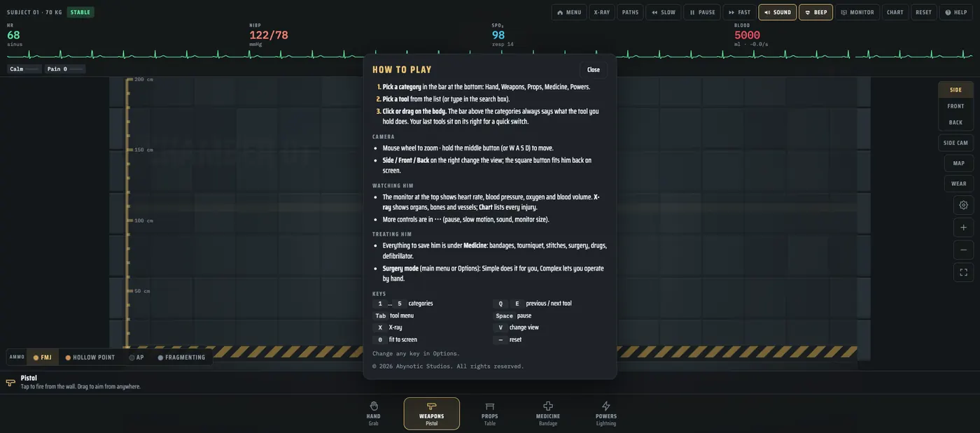Select Fragmenting ammo

(x=181, y=357)
